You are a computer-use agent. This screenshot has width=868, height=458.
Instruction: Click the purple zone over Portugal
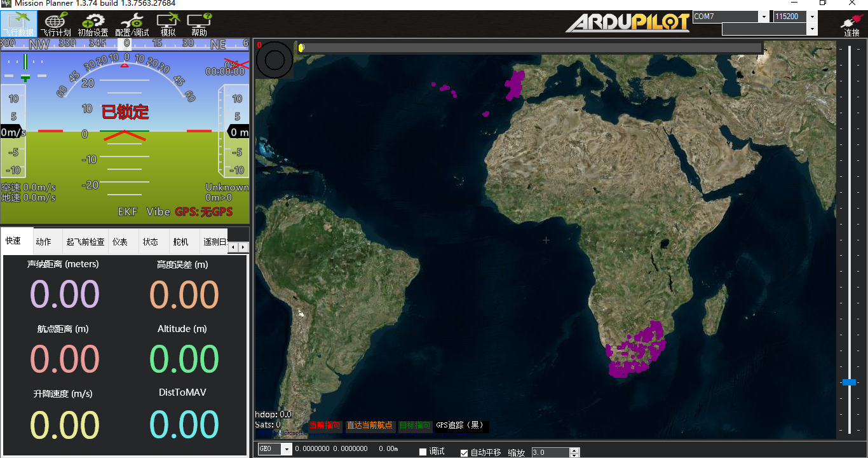pyautogui.click(x=515, y=85)
